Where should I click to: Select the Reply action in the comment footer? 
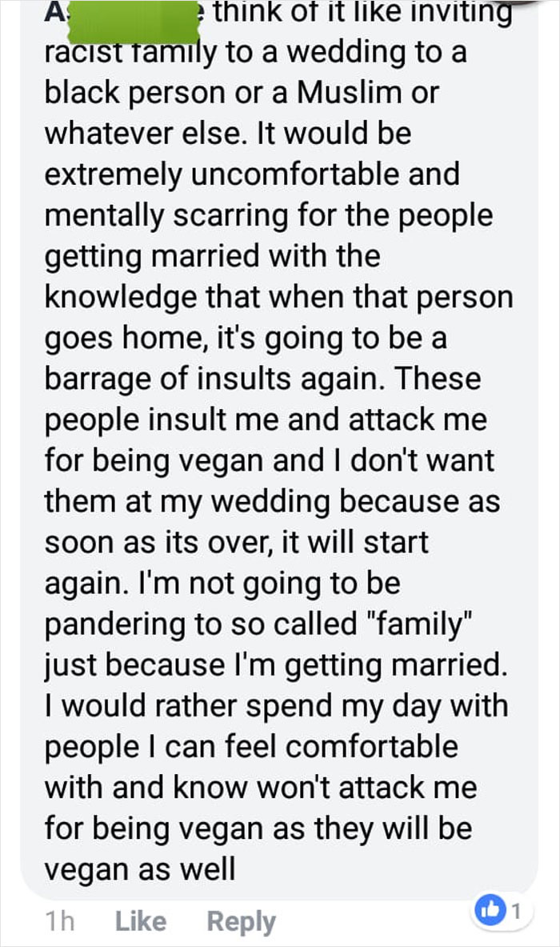tap(240, 921)
